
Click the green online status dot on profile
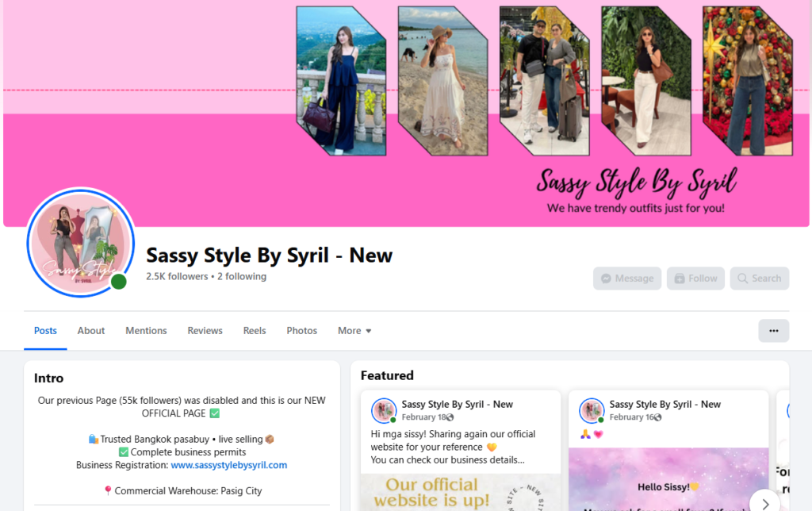[119, 282]
